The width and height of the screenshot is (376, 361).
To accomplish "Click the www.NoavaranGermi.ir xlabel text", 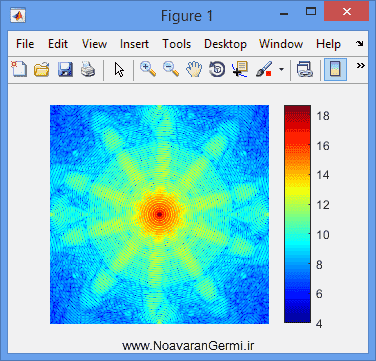I will click(188, 346).
